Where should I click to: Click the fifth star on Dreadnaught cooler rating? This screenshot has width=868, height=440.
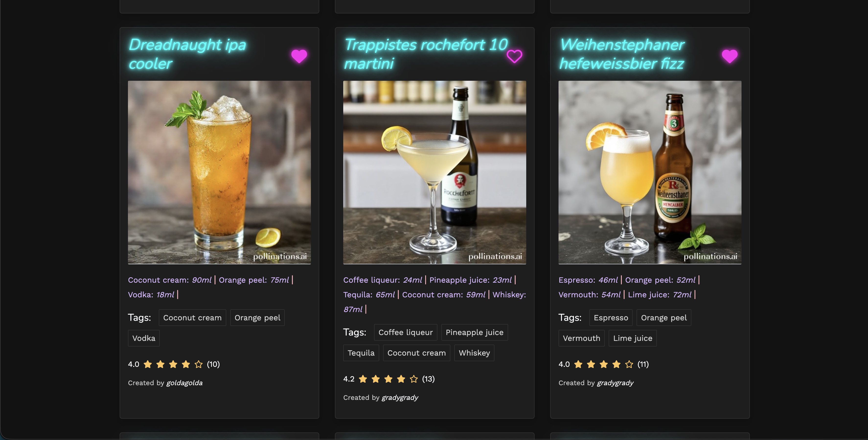point(198,364)
